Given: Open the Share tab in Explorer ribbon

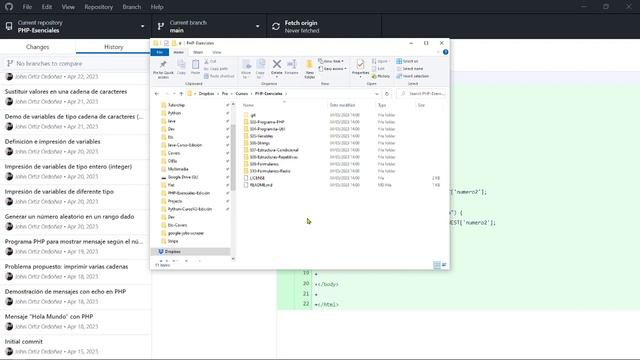Looking at the screenshot, I should (x=198, y=52).
